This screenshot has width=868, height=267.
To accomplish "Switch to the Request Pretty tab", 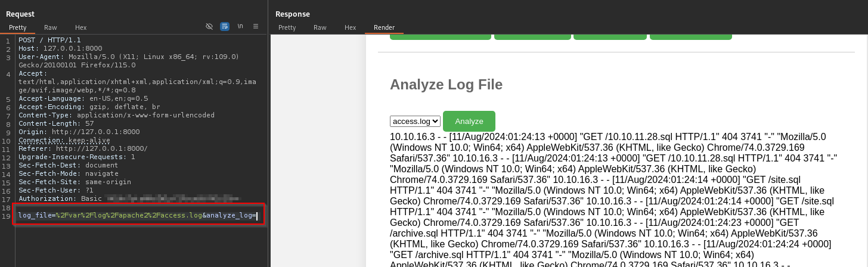I will click(18, 27).
